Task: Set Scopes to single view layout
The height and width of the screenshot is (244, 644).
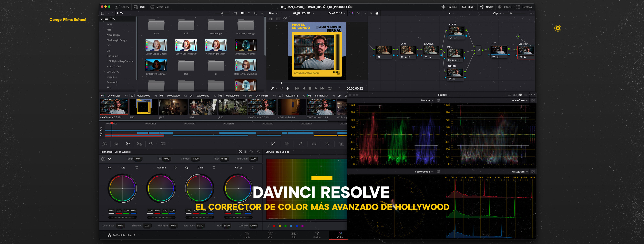Action: coord(509,95)
